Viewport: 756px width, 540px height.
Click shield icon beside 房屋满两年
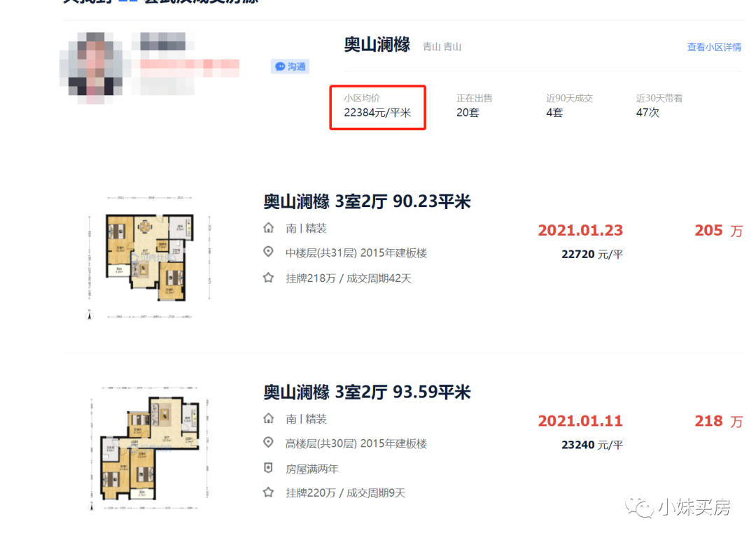(x=269, y=468)
